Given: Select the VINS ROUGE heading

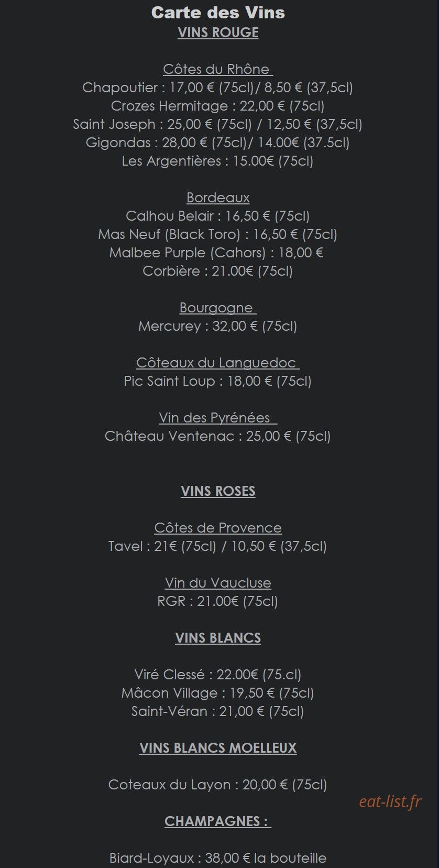Looking at the screenshot, I should (218, 32).
